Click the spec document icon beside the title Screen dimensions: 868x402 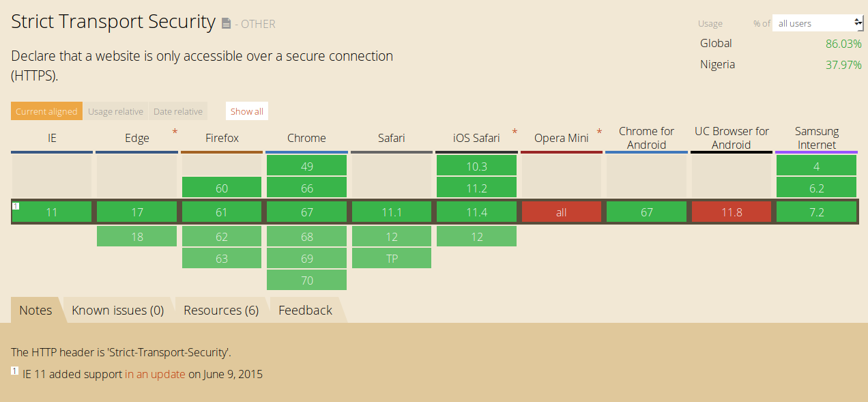[227, 24]
